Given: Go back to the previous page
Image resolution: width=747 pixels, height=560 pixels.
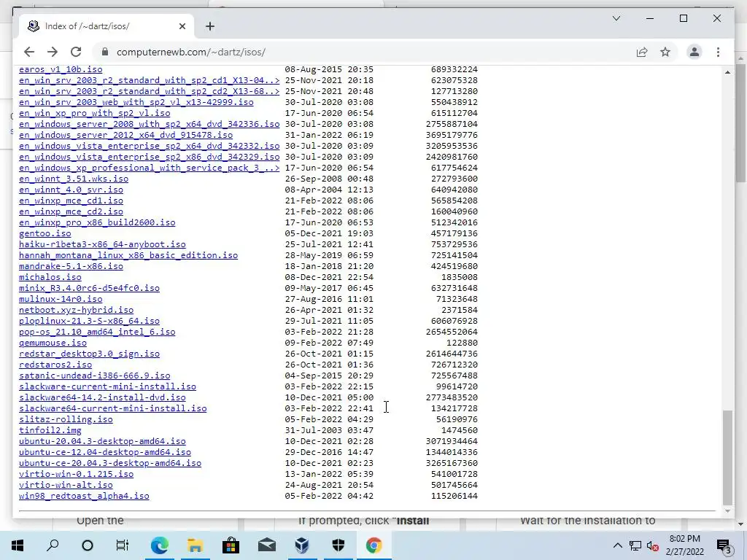Looking at the screenshot, I should (29, 52).
